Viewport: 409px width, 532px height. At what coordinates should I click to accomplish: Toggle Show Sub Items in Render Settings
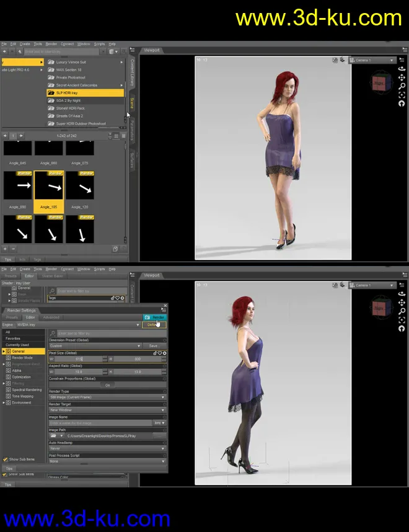click(6, 459)
